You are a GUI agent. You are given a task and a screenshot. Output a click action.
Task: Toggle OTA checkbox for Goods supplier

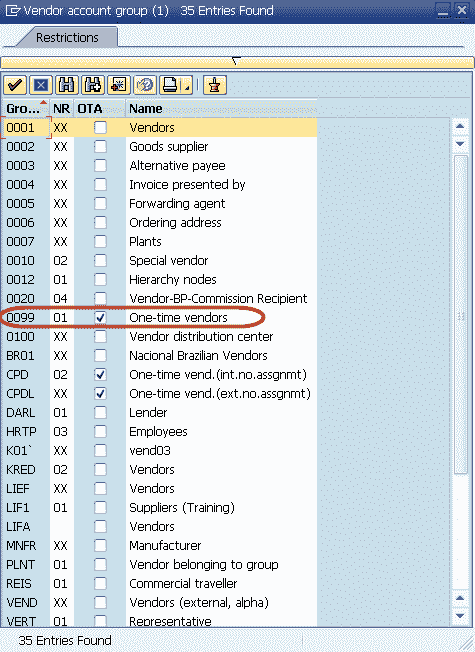100,146
